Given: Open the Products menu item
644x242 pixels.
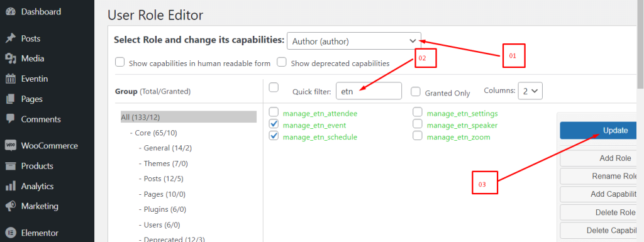Looking at the screenshot, I should click(37, 166).
